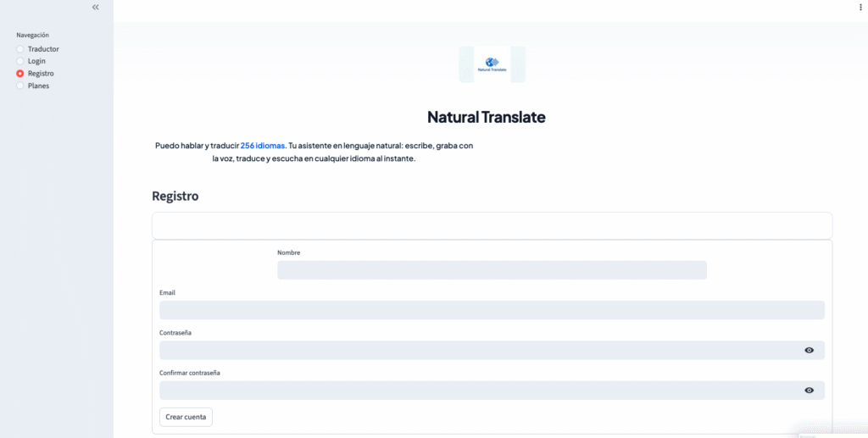The width and height of the screenshot is (868, 438).
Task: Toggle visibility of the Confirmar contraseña password
Action: click(810, 390)
